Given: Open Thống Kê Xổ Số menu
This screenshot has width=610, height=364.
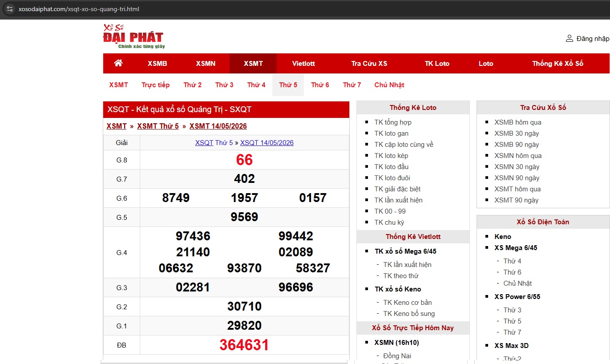Looking at the screenshot, I should click(x=557, y=64).
